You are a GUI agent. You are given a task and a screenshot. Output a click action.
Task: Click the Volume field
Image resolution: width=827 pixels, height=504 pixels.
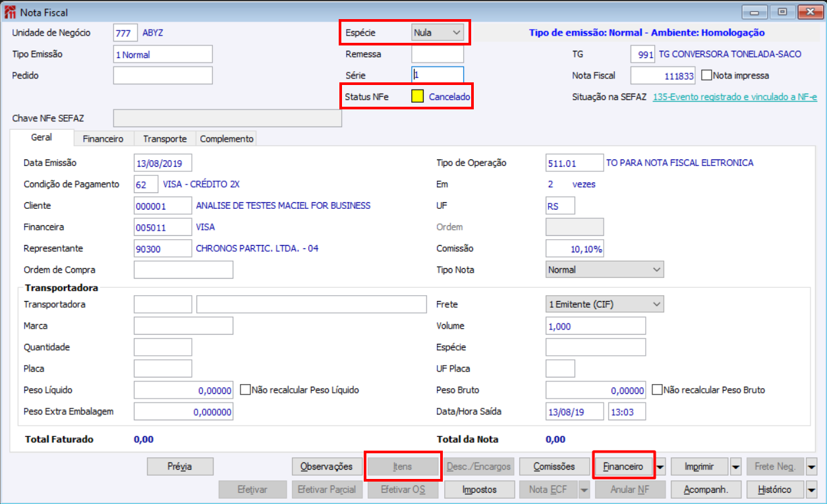596,325
